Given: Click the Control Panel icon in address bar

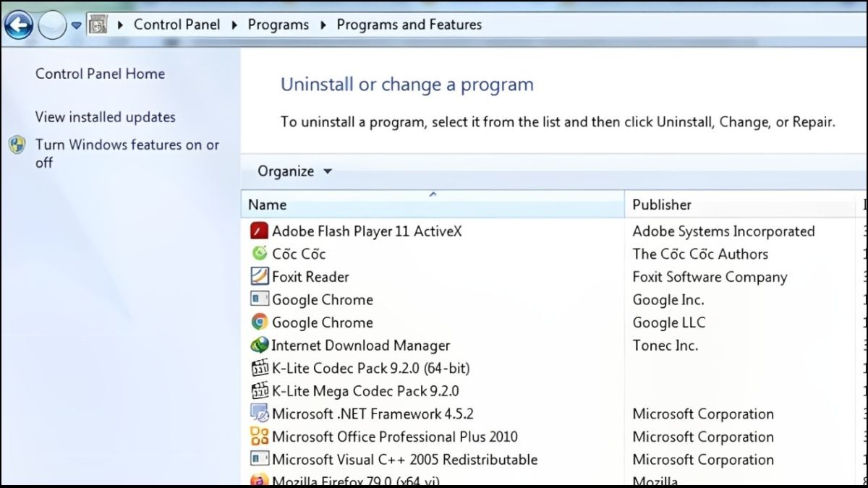Looking at the screenshot, I should point(98,25).
